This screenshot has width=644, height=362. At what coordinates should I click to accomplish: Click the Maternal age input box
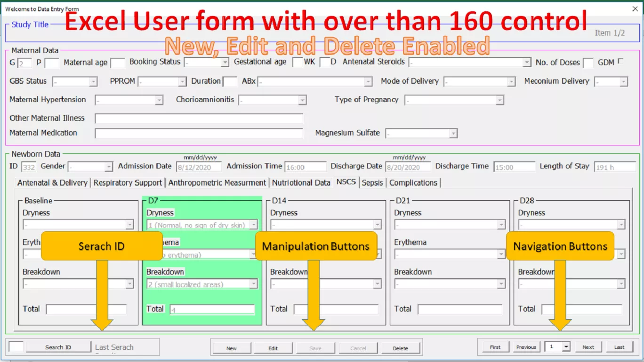tap(118, 63)
